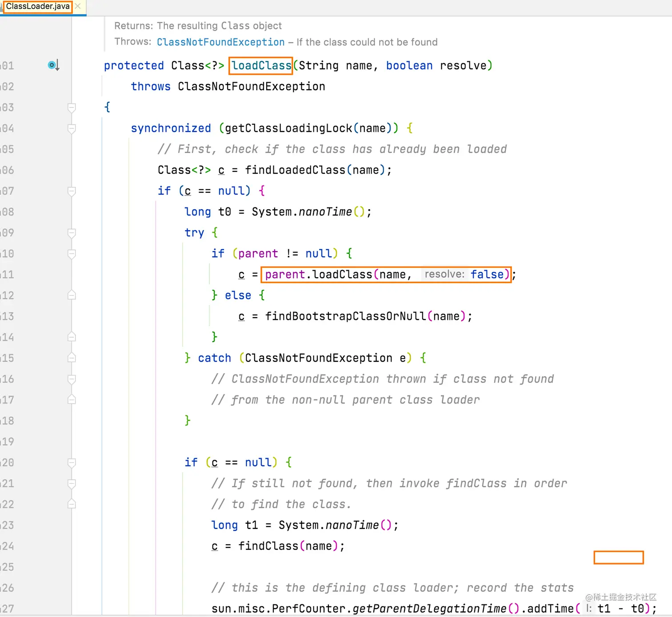
Task: Toggle fold end at 'to find the class.' comment
Action: 72,504
